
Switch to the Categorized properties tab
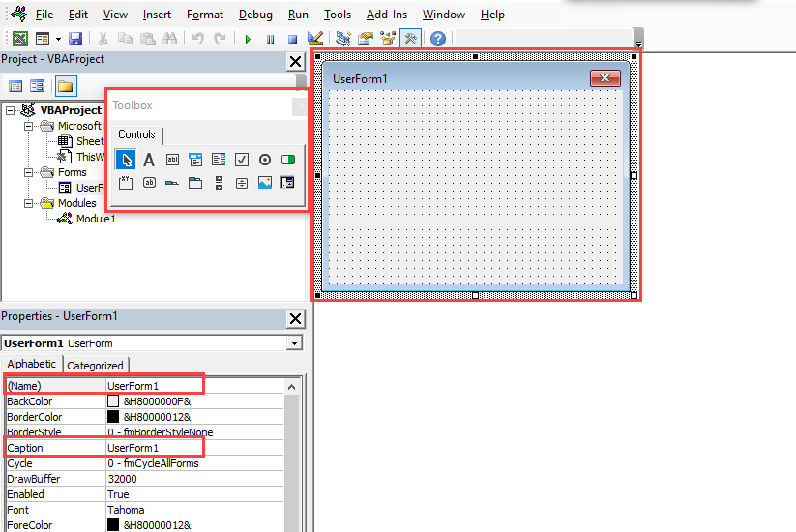tap(95, 365)
